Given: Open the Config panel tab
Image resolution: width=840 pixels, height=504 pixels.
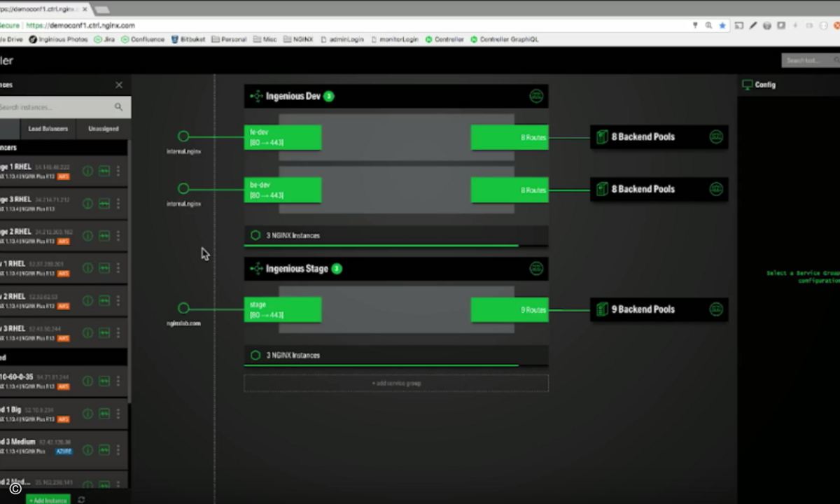Looking at the screenshot, I should coord(759,85).
